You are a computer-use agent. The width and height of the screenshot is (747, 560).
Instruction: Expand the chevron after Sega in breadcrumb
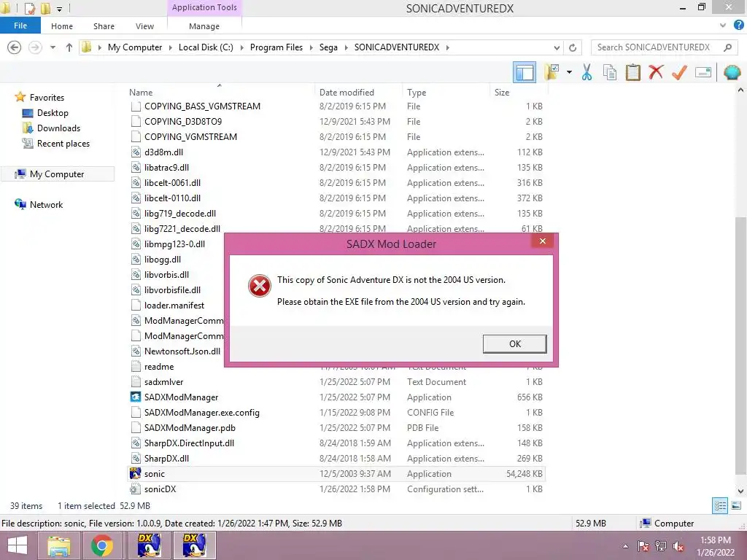click(346, 47)
